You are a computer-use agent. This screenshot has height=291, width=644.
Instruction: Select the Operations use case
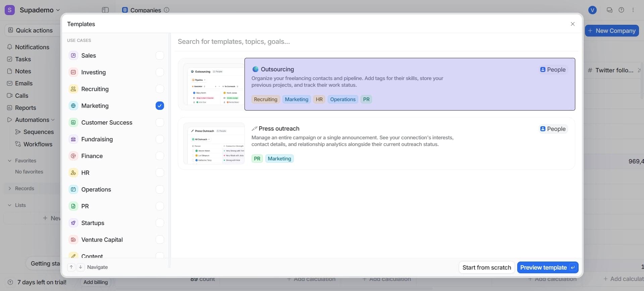click(96, 190)
